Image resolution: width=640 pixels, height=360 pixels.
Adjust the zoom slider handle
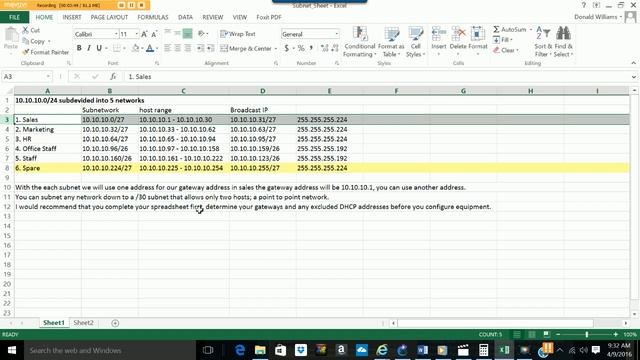(x=587, y=334)
